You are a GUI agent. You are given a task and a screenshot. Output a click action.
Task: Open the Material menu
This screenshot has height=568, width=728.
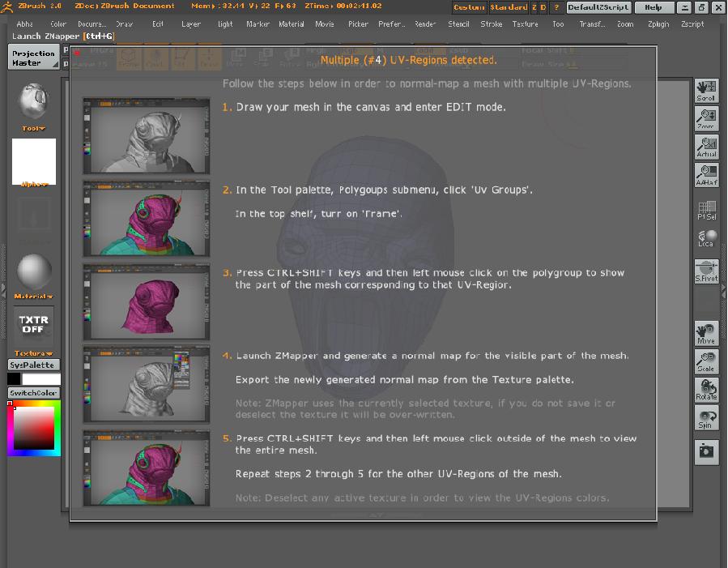291,24
